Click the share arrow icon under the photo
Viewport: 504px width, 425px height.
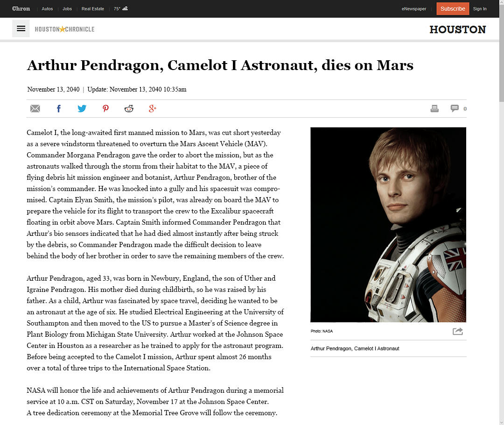coord(458,331)
